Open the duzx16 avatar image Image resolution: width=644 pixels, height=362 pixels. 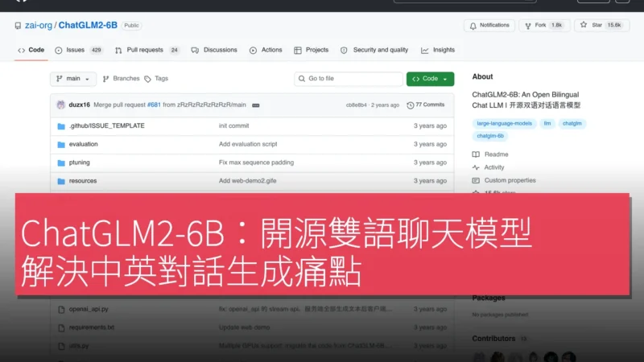(61, 105)
